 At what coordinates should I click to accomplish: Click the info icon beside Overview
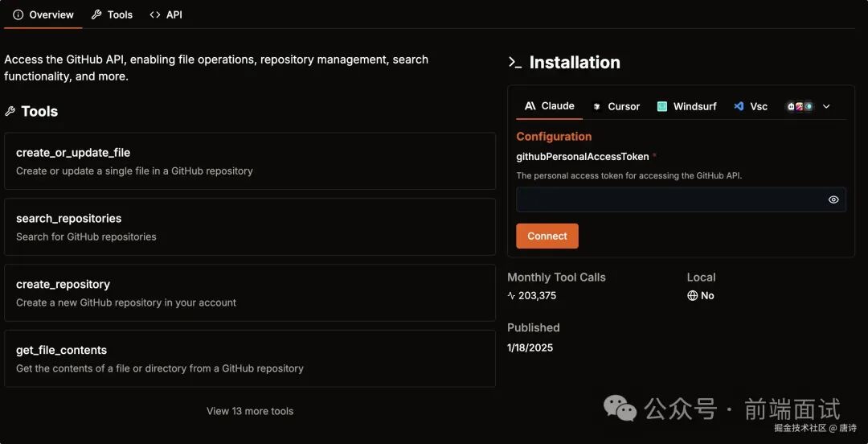[18, 15]
